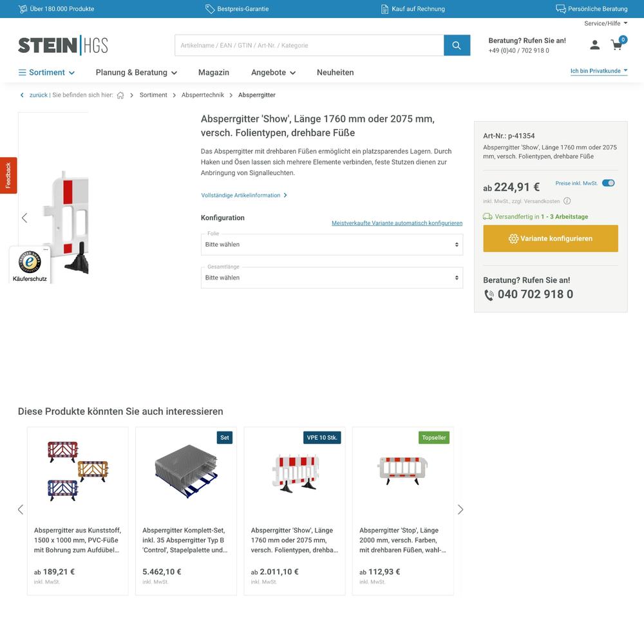Click the shipping cost info icon
The image size is (644, 644).
567,201
